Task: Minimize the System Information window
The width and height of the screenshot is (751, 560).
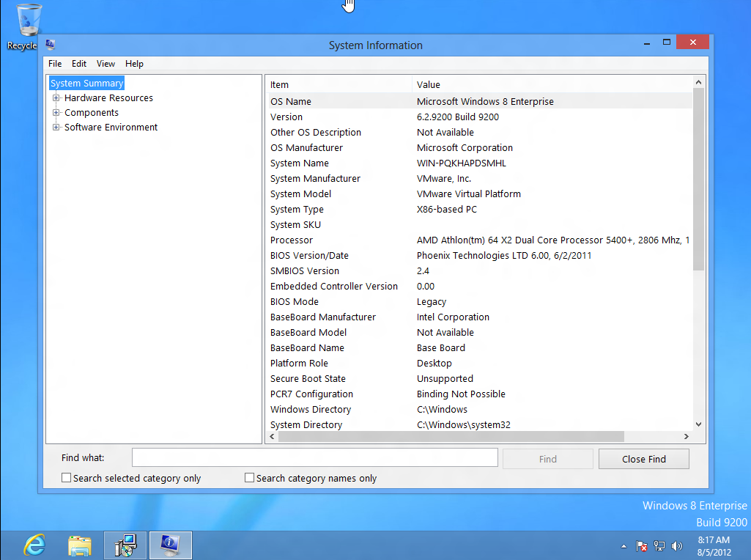Action: coord(647,43)
